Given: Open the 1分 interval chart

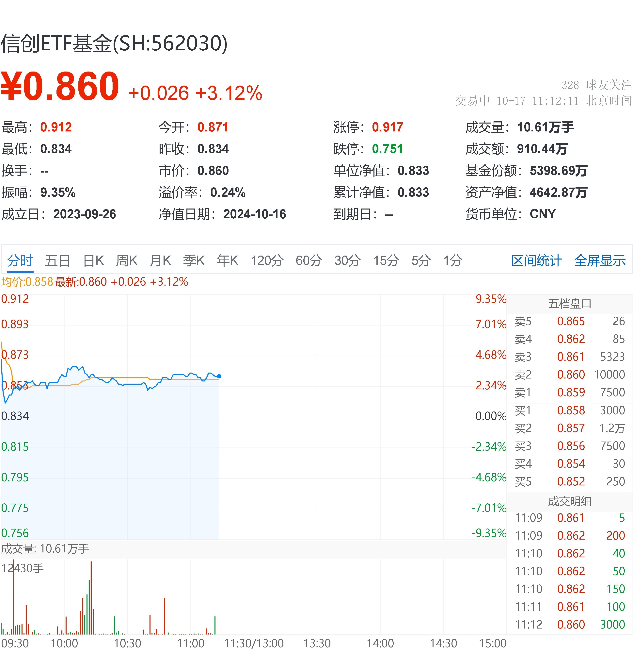Looking at the screenshot, I should click(x=453, y=261).
